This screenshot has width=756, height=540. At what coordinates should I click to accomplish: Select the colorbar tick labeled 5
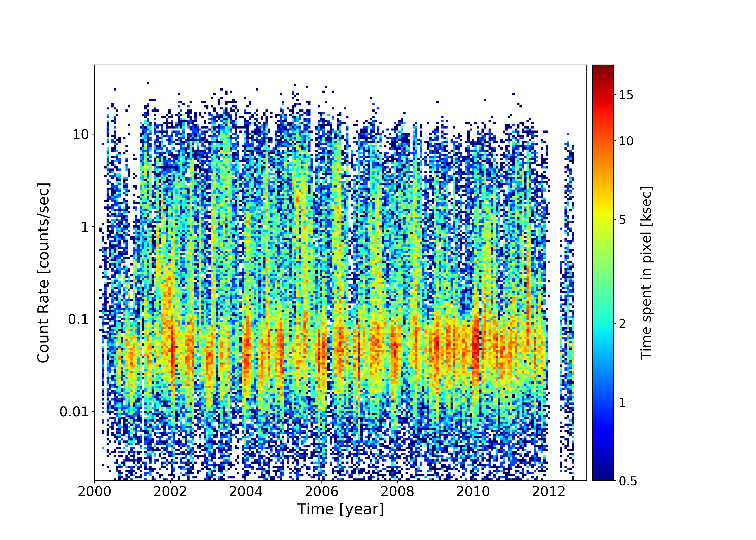click(x=622, y=220)
